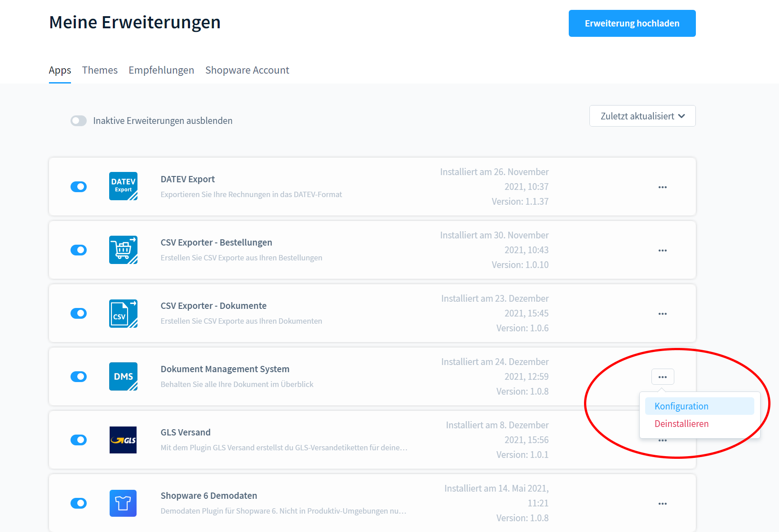Screen dimensions: 779x532
Task: Choose Konfiguration from the context menu
Action: (x=682, y=406)
